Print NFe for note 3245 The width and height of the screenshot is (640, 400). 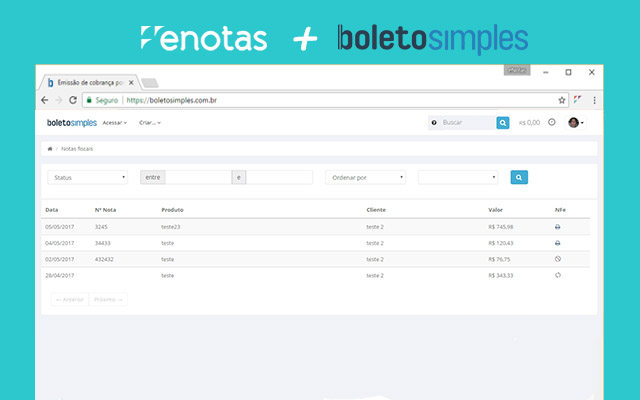point(558,227)
